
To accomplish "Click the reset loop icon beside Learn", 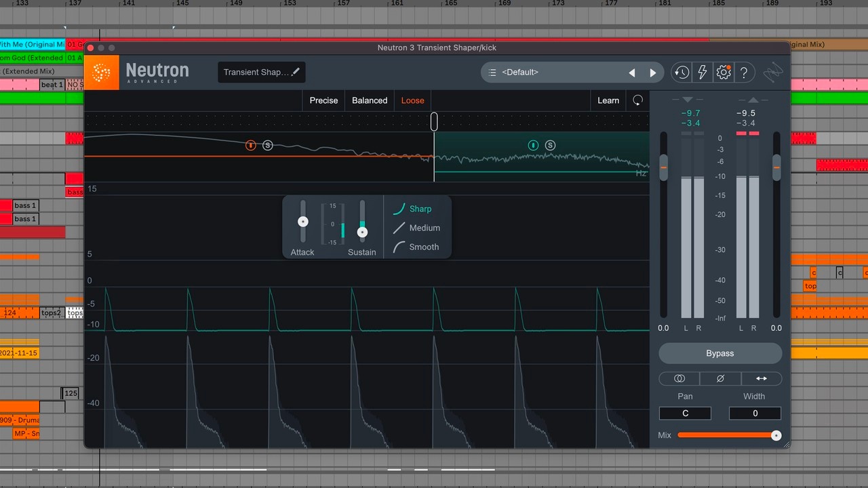I will (x=637, y=100).
